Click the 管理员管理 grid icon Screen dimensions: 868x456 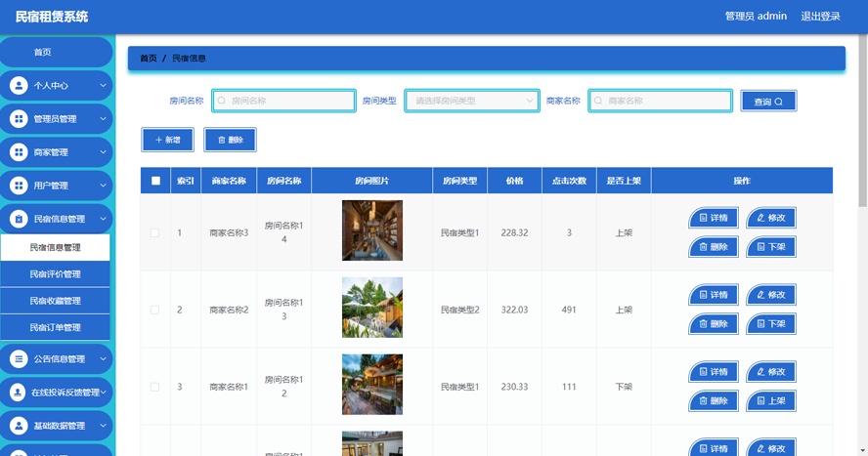[x=19, y=119]
